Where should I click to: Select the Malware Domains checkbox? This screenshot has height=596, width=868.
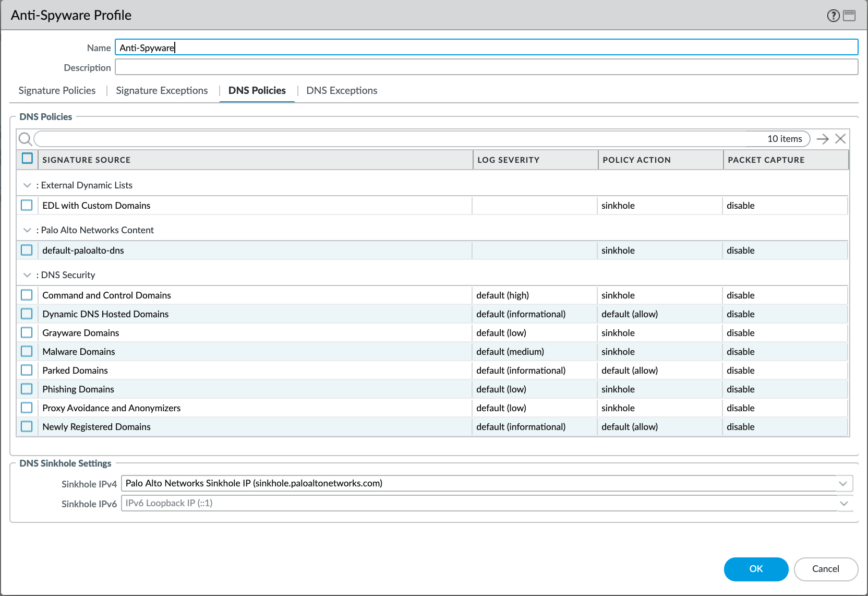pos(27,351)
